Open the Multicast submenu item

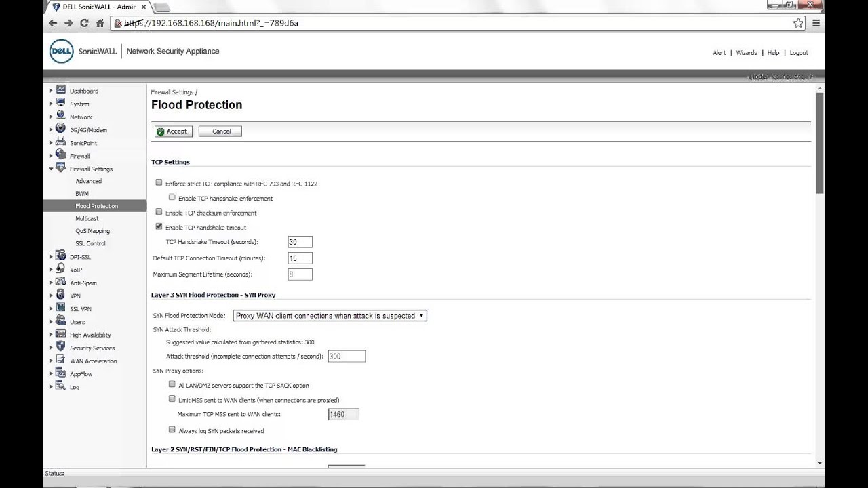[x=87, y=218]
